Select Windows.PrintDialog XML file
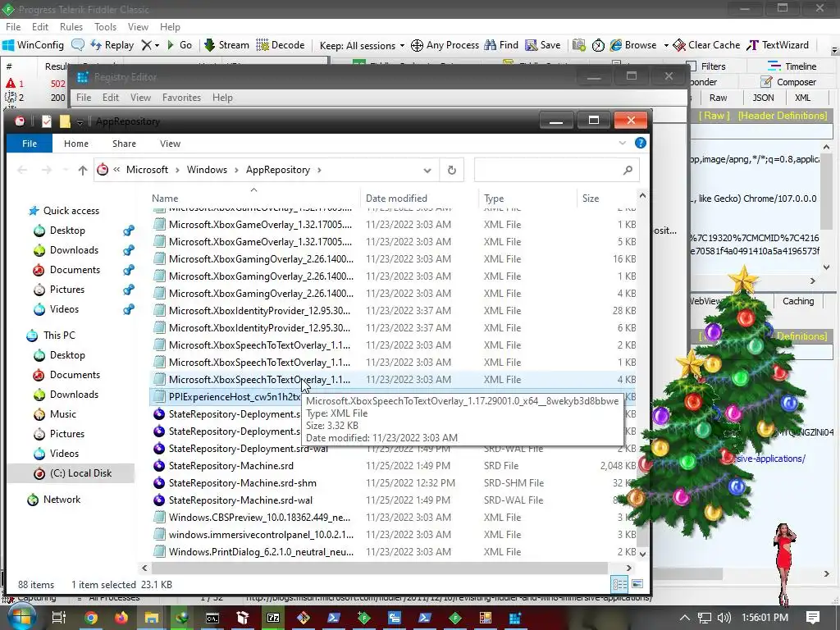 (261, 551)
